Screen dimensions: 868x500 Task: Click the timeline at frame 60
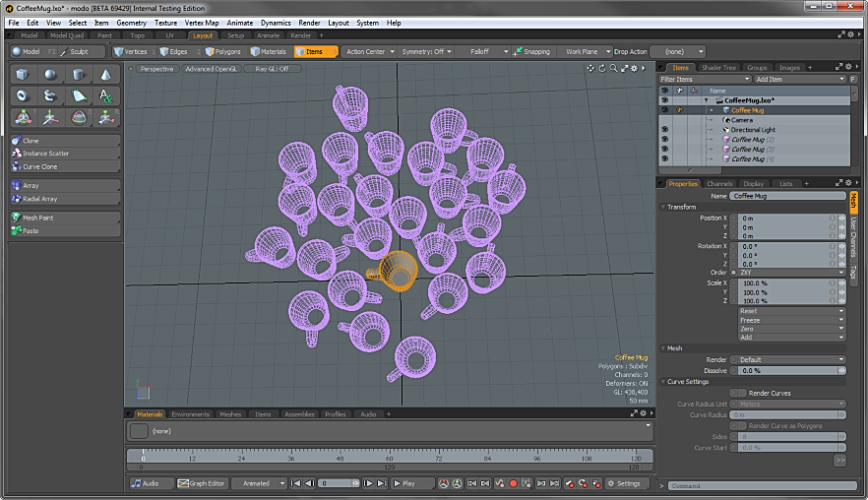pyautogui.click(x=389, y=457)
